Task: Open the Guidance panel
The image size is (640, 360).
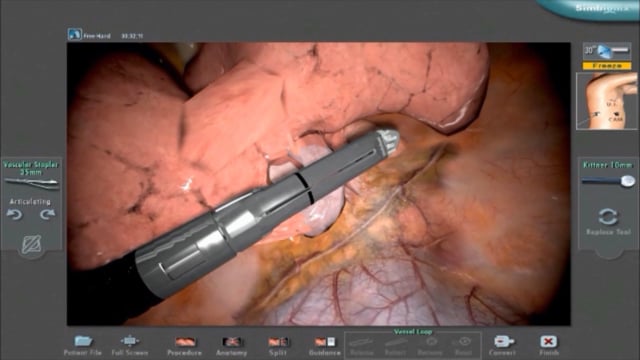Action: [325, 345]
